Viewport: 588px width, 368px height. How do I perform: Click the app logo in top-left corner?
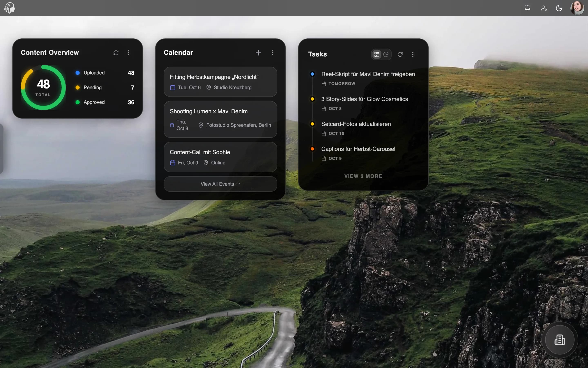pos(10,8)
